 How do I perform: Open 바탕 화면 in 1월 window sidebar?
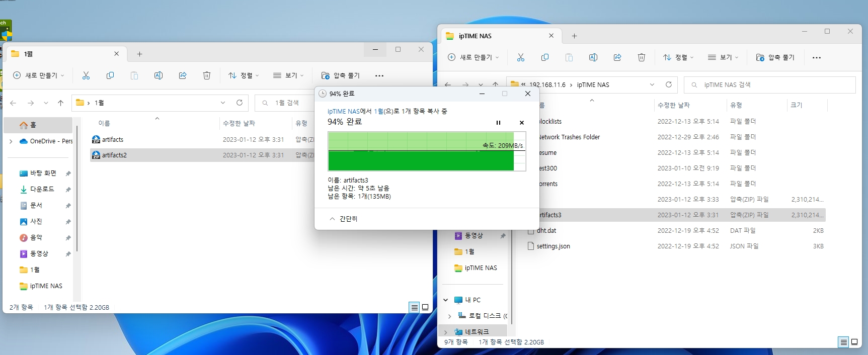click(x=42, y=173)
